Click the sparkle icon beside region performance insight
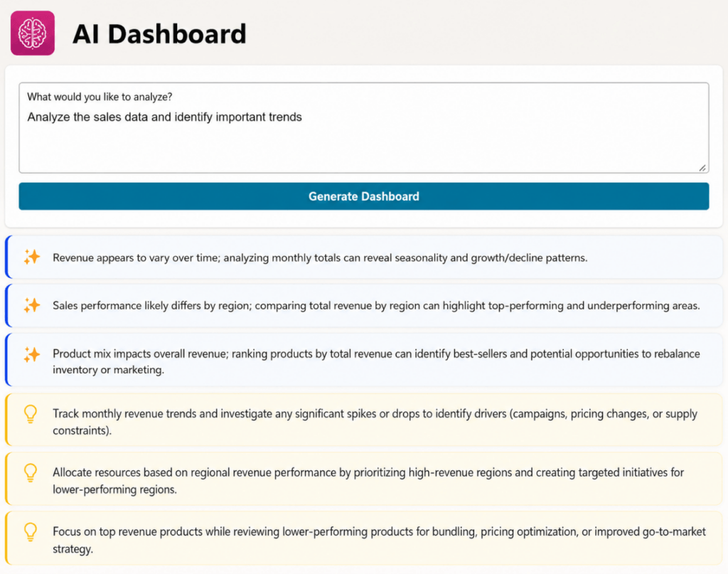This screenshot has width=728, height=574. point(32,305)
